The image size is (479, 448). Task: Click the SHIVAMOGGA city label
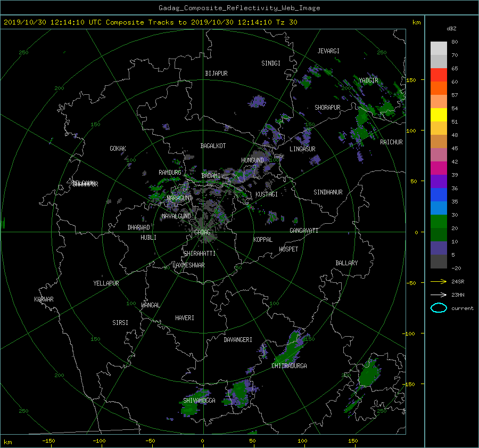tap(199, 401)
